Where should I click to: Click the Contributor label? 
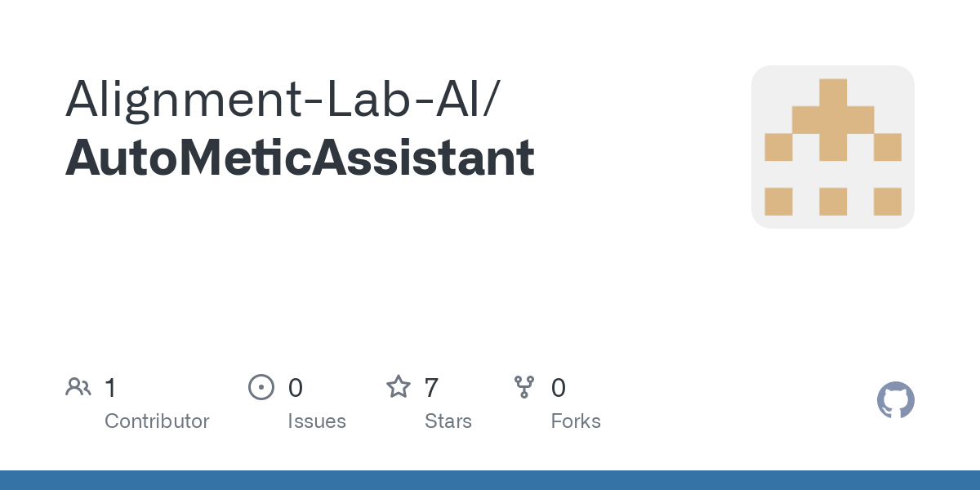coord(157,421)
